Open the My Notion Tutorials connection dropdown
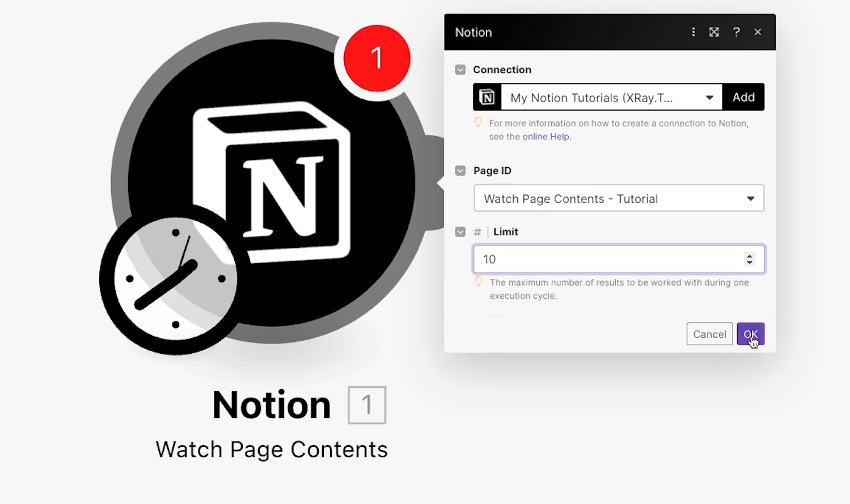 click(x=611, y=98)
